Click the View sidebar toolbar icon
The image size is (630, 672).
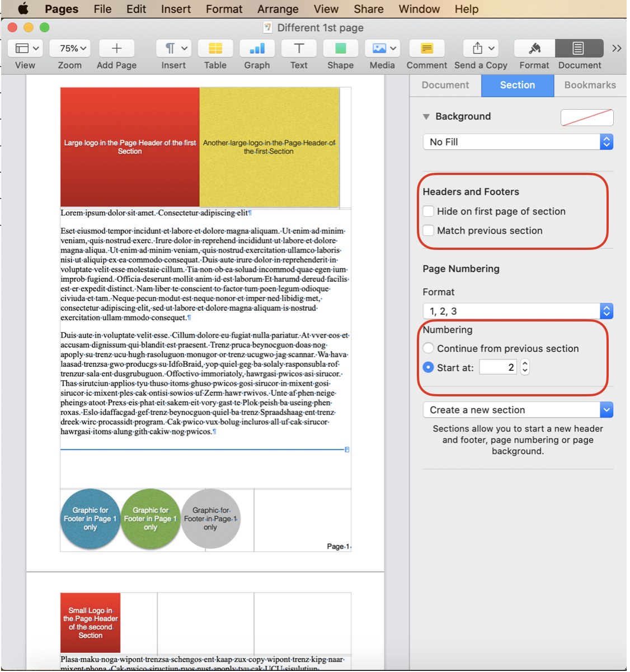coord(26,49)
